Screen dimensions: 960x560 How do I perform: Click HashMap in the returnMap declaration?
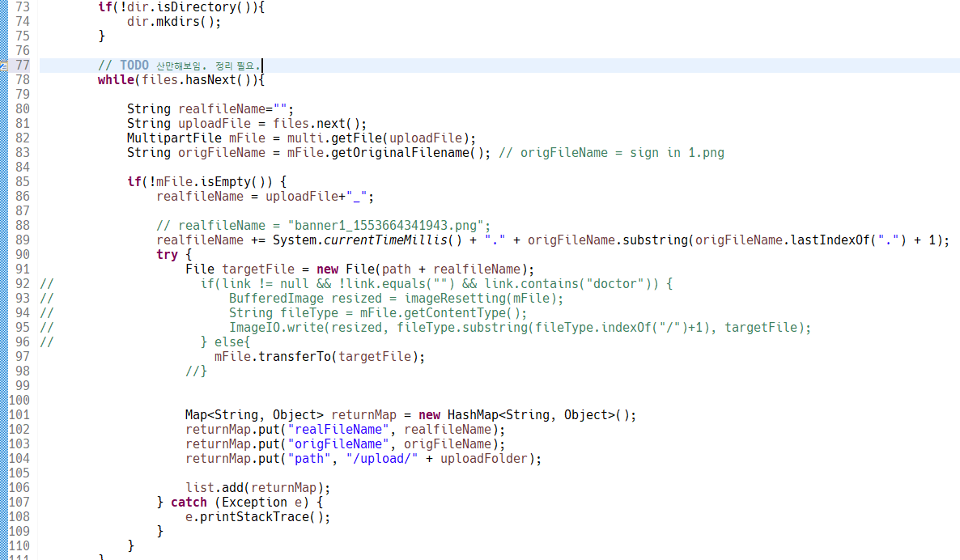[472, 415]
